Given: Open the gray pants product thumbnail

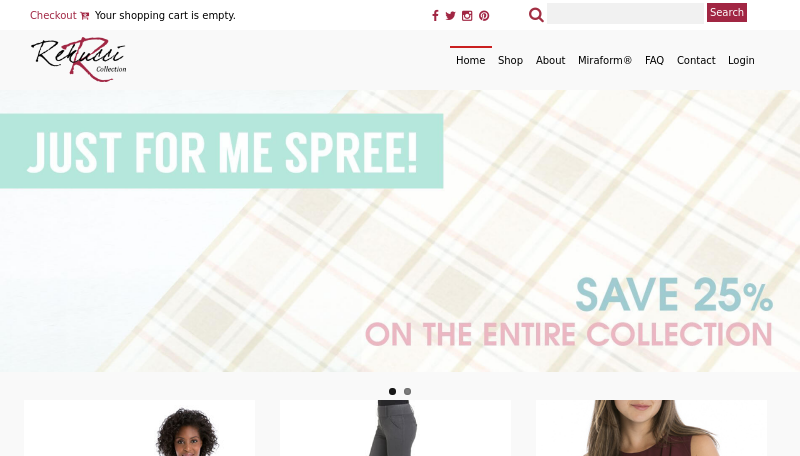Looking at the screenshot, I should (x=395, y=428).
